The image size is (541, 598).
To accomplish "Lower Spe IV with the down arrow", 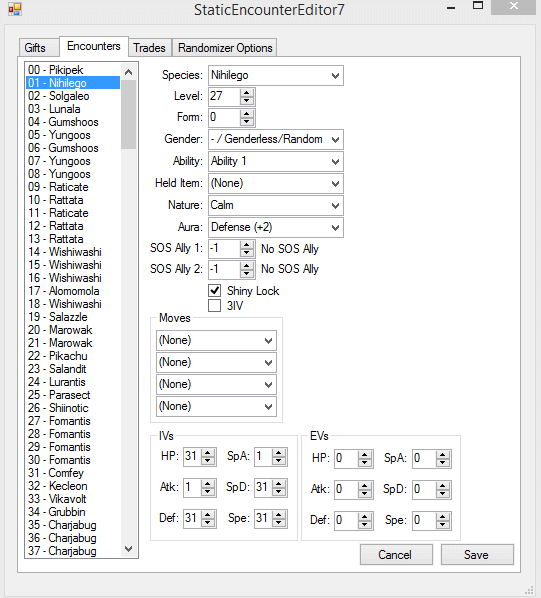I will [279, 523].
